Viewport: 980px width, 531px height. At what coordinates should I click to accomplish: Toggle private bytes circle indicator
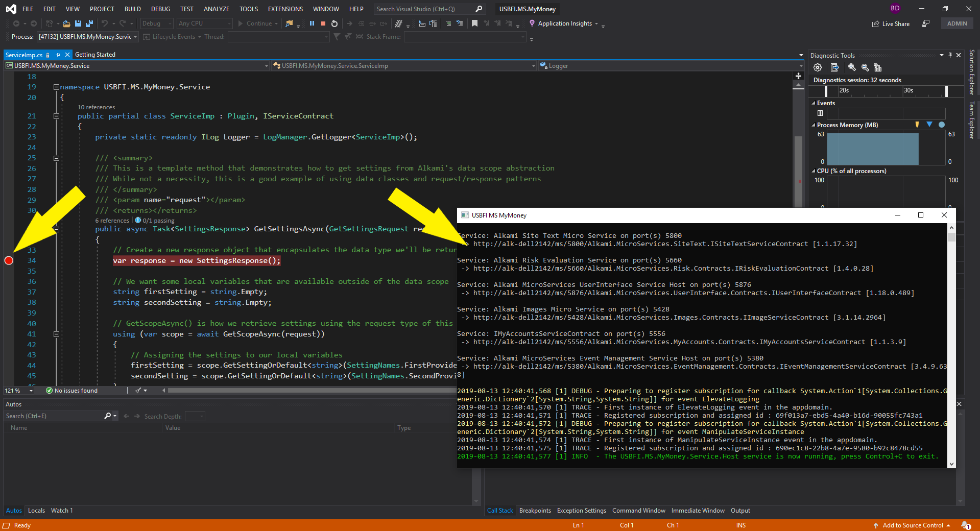coord(942,125)
